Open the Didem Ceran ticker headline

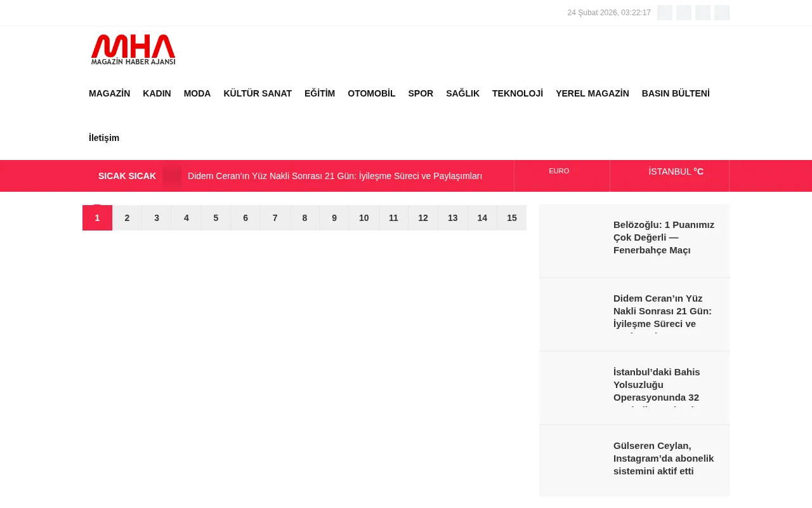pos(335,176)
